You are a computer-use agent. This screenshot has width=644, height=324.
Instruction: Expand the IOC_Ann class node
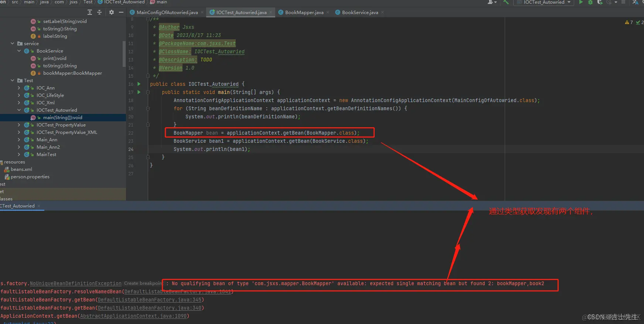pyautogui.click(x=19, y=88)
